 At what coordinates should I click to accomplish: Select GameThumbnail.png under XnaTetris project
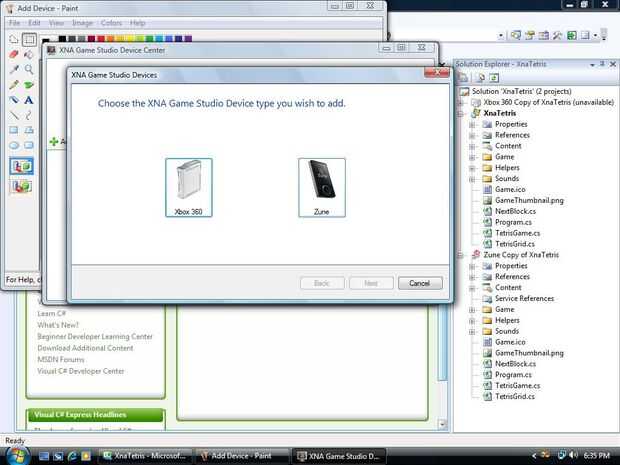pos(529,200)
